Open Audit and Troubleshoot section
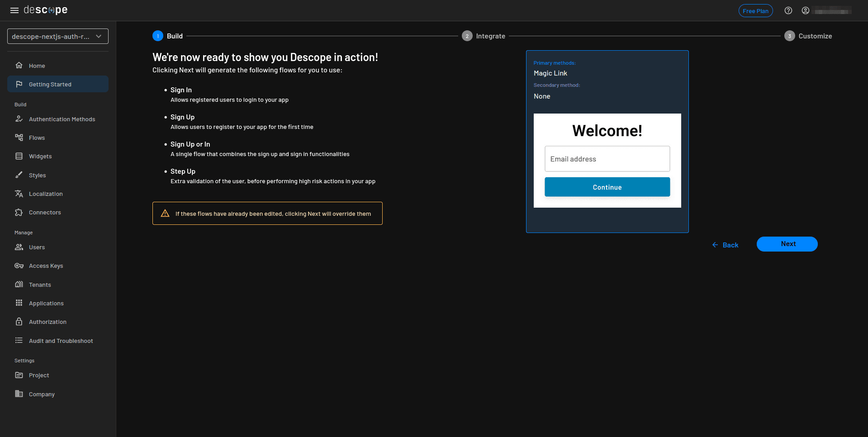Image resolution: width=868 pixels, height=437 pixels. pos(61,341)
